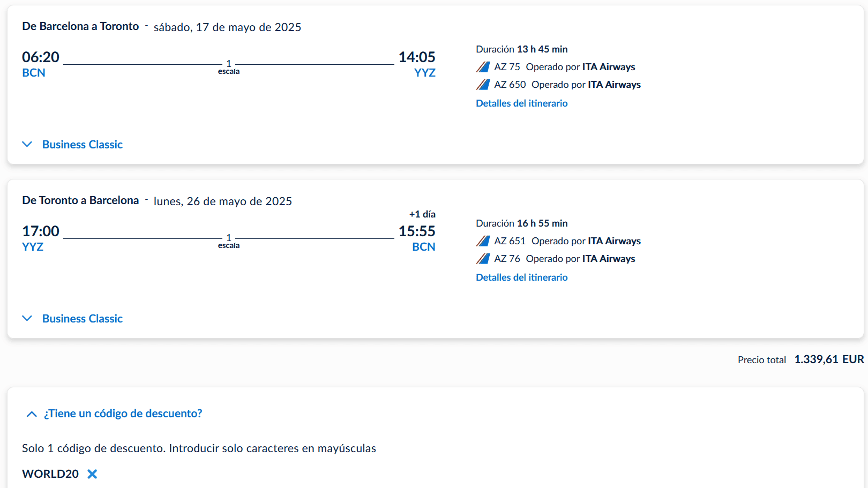Click the BCN departure airport code

[x=34, y=73]
